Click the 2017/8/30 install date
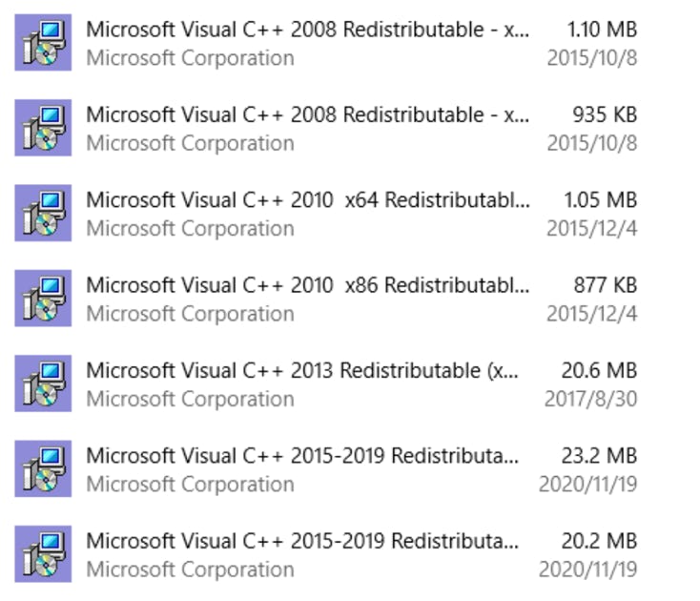The height and width of the screenshot is (601, 700). 590,399
